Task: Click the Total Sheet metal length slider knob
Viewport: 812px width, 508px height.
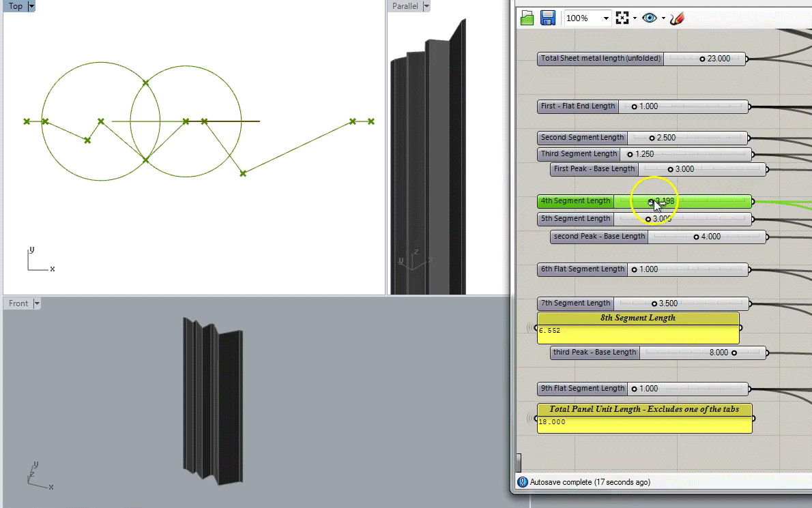Action: point(702,59)
